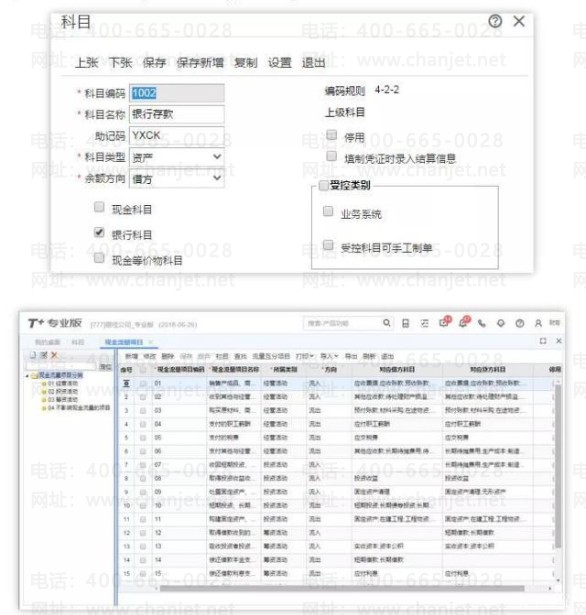Click the search magnifier icon in T+
586x615 pixels.
[387, 323]
